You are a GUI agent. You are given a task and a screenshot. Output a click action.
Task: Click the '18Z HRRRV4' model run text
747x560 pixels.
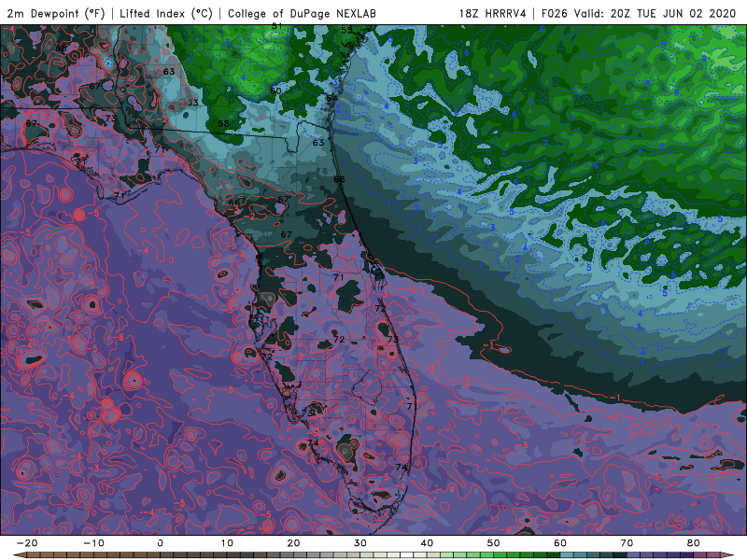(493, 13)
